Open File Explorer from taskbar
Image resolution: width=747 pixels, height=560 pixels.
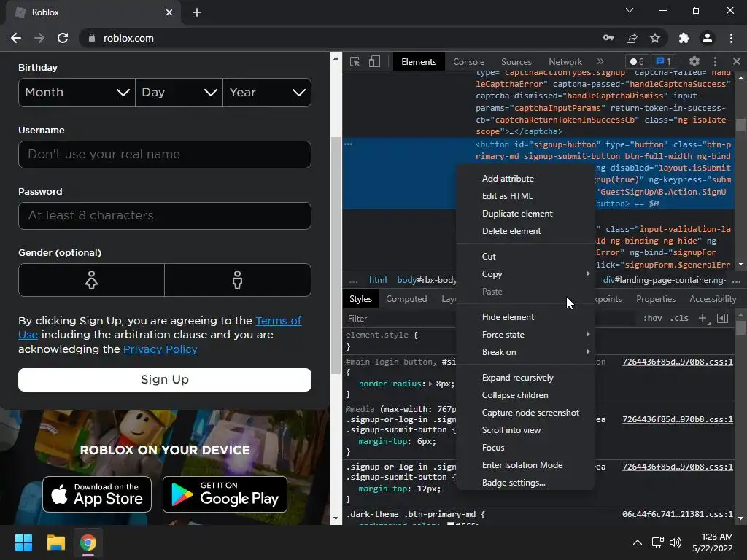click(x=55, y=542)
